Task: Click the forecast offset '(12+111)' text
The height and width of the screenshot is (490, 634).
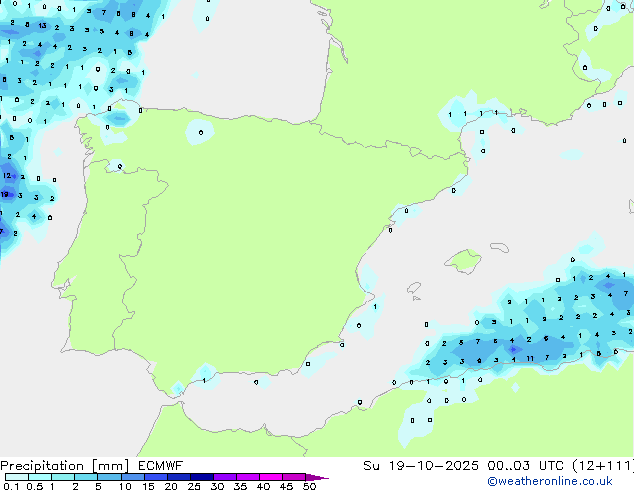Action: pos(603,466)
